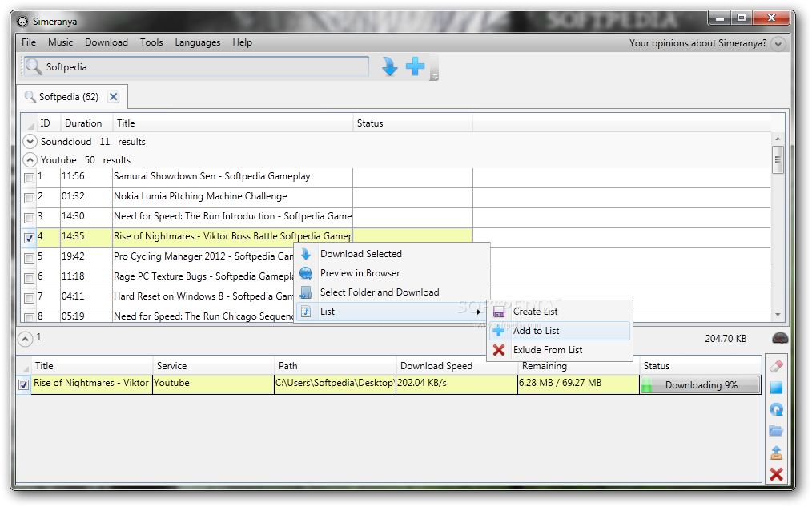Screen dimensions: 812x507
Task: Open the Help menu
Action: coord(242,42)
